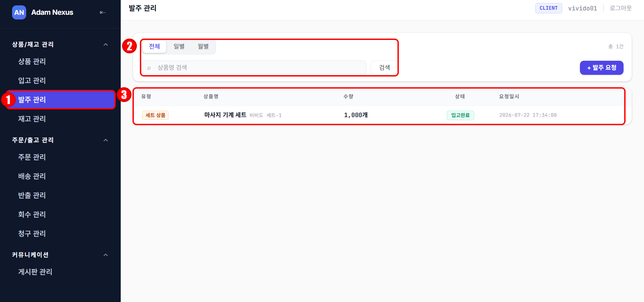This screenshot has height=302, width=644.
Task: Click the 비비도 세트-1 subtext
Action: tap(266, 115)
